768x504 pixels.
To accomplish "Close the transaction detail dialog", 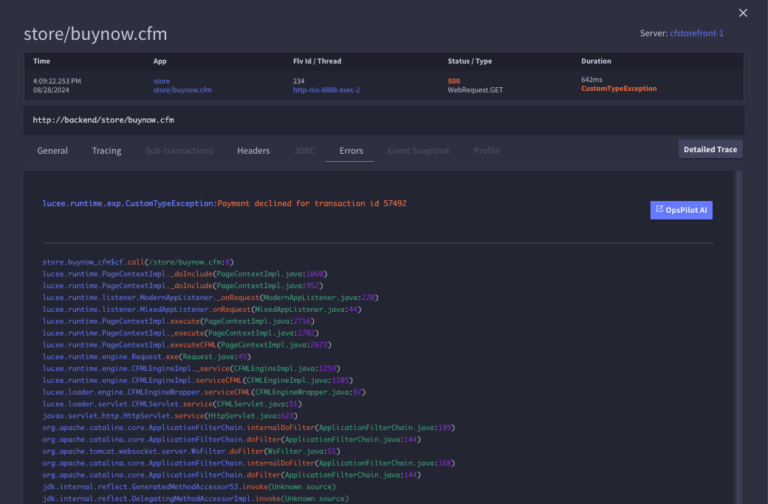I will [x=743, y=13].
